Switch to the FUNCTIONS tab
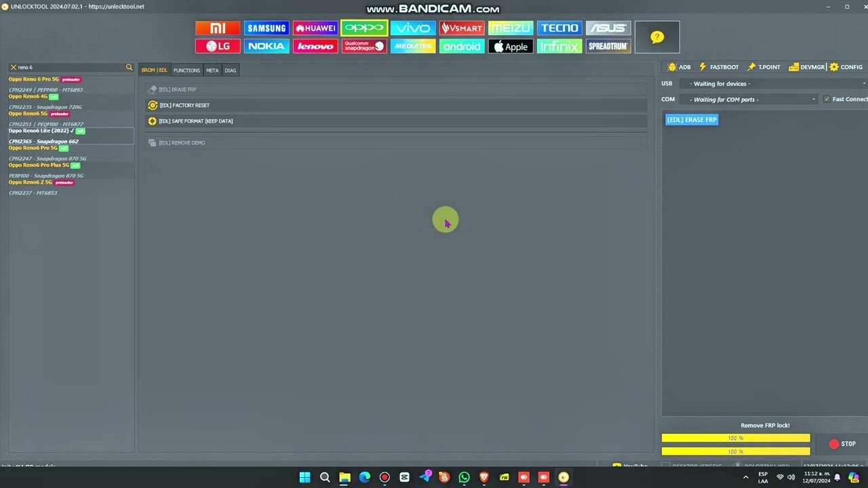Image resolution: width=868 pixels, height=488 pixels. tap(186, 70)
